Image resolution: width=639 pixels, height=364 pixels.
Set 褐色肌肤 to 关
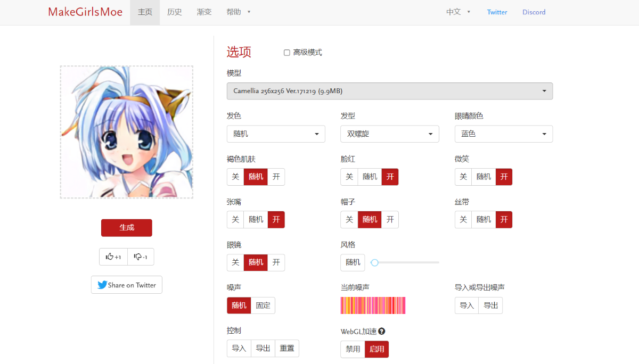click(x=235, y=177)
